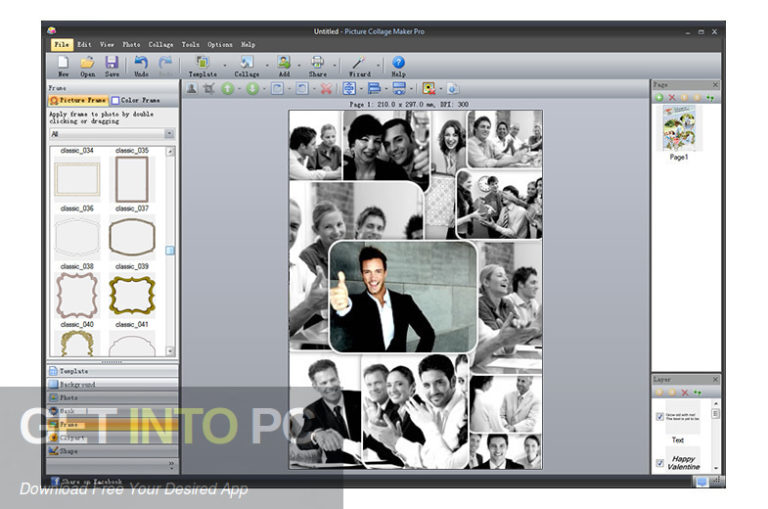The image size is (768, 509).
Task: Open the Tools menu
Action: [191, 45]
